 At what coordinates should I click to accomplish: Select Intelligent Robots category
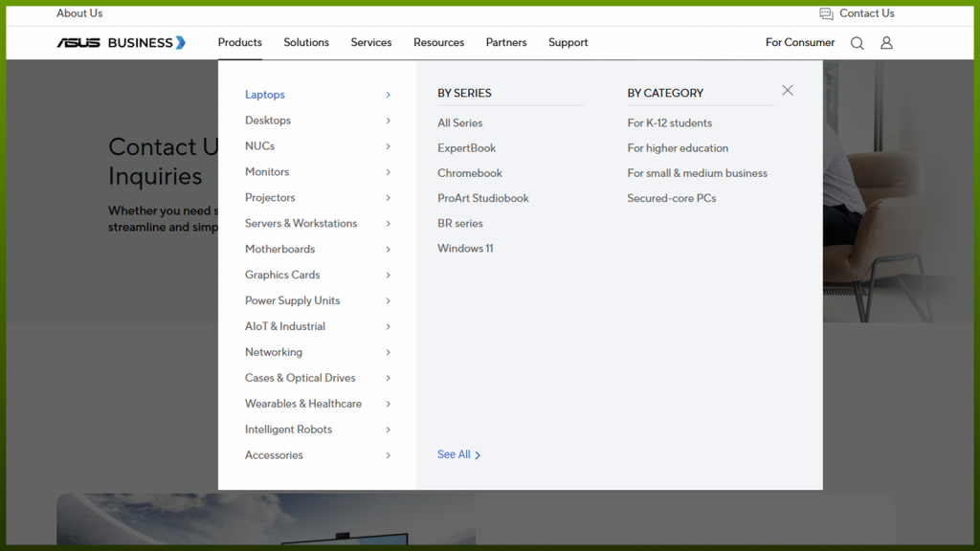pos(288,430)
